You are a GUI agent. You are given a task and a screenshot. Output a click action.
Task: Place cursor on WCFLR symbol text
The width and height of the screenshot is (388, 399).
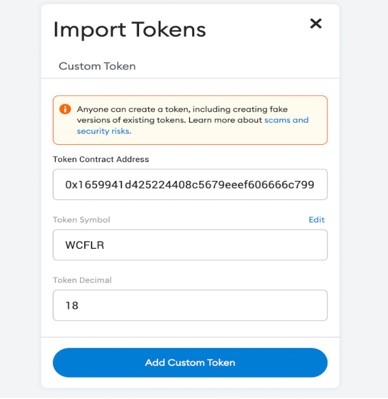[x=85, y=245]
